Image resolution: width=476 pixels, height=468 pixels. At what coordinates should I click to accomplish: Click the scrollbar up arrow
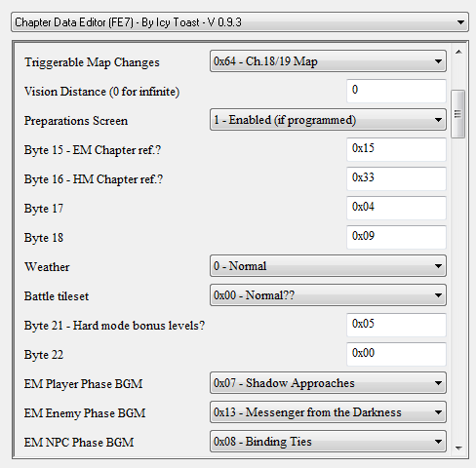pos(458,52)
